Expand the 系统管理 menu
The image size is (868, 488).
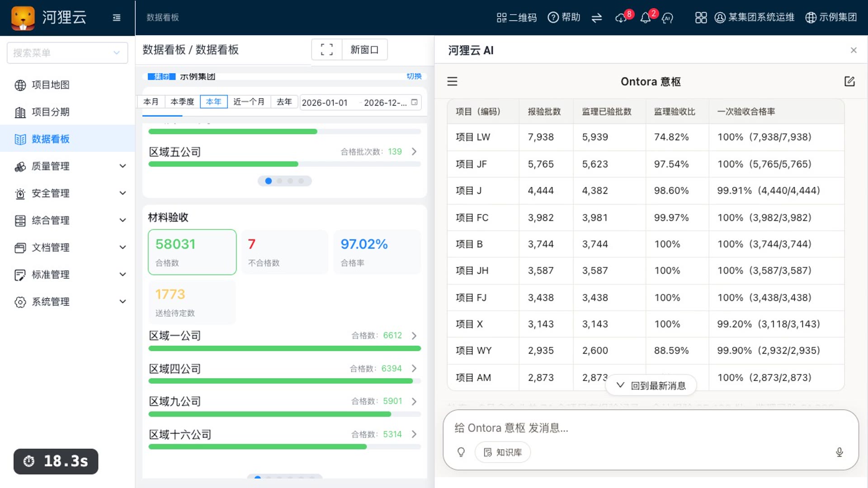tap(68, 302)
